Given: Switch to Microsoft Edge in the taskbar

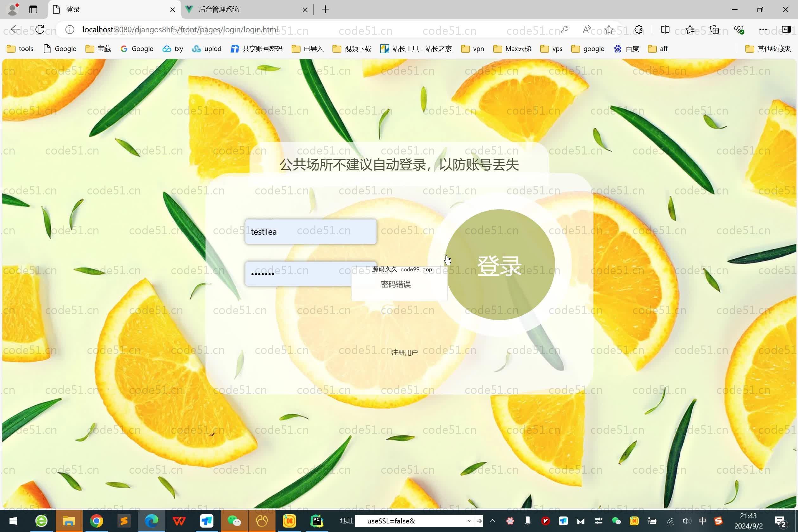Looking at the screenshot, I should point(152,521).
